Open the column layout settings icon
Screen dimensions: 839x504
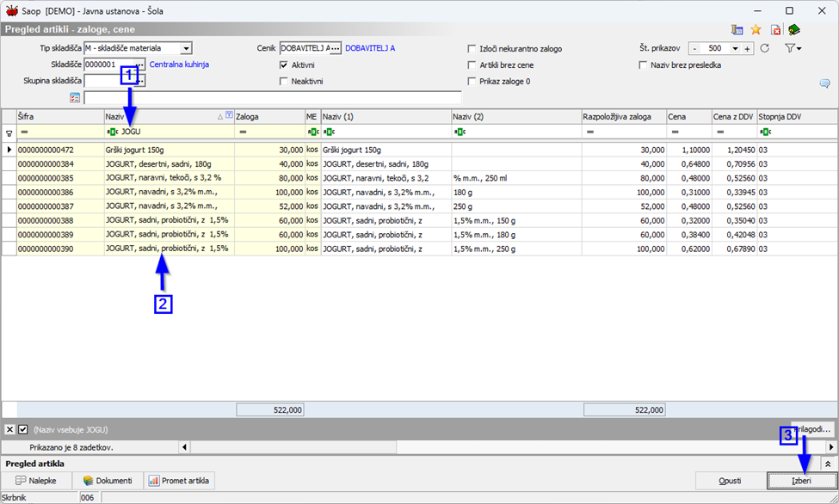(737, 30)
